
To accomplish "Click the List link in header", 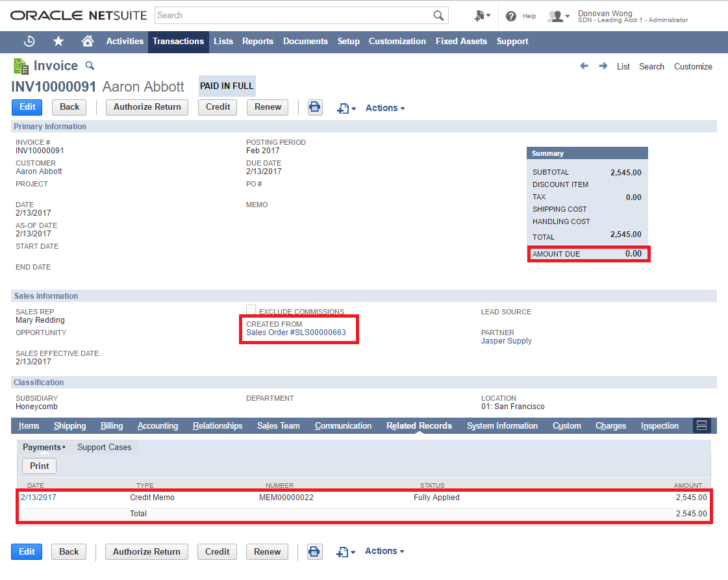I will [x=623, y=66].
